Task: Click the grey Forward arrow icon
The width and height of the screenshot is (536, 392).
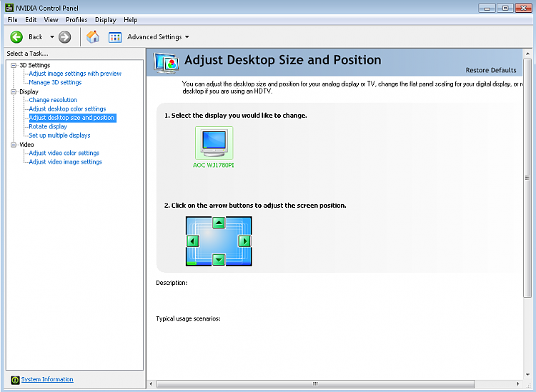Action: [64, 37]
